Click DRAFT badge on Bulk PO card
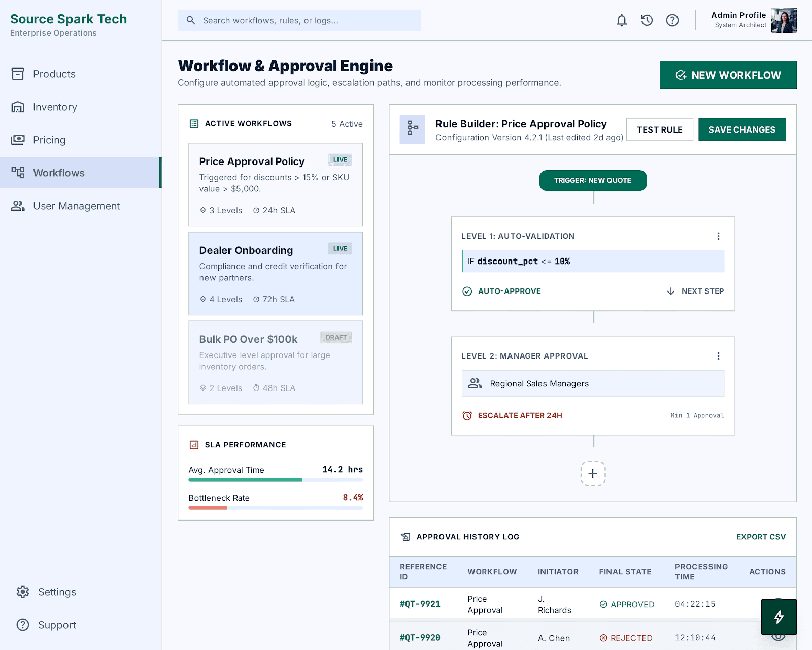The image size is (812, 650). (x=336, y=337)
